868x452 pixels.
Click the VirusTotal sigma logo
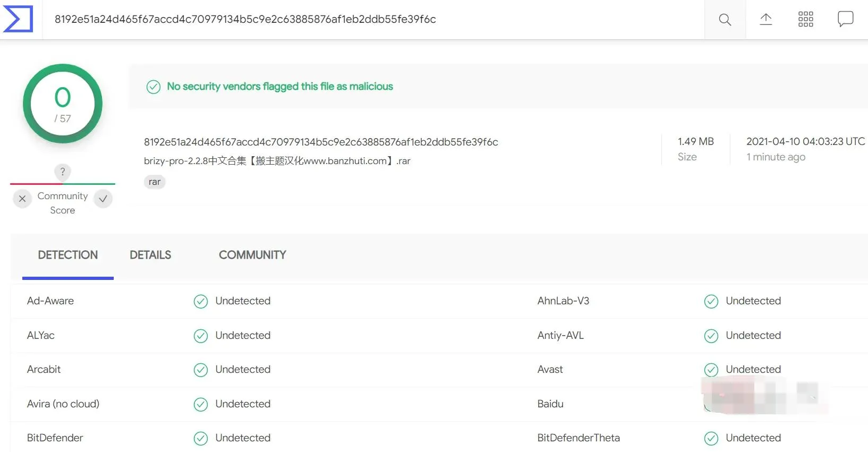[x=18, y=19]
